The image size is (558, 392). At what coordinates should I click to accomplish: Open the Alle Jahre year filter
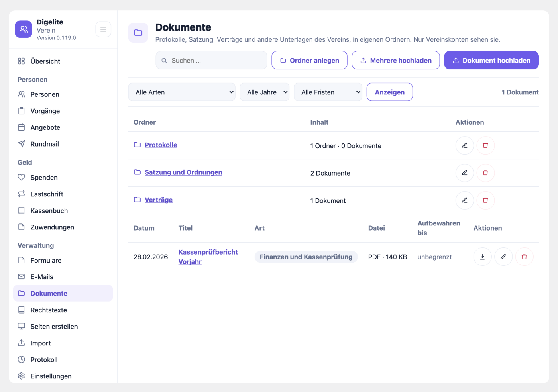[265, 92]
